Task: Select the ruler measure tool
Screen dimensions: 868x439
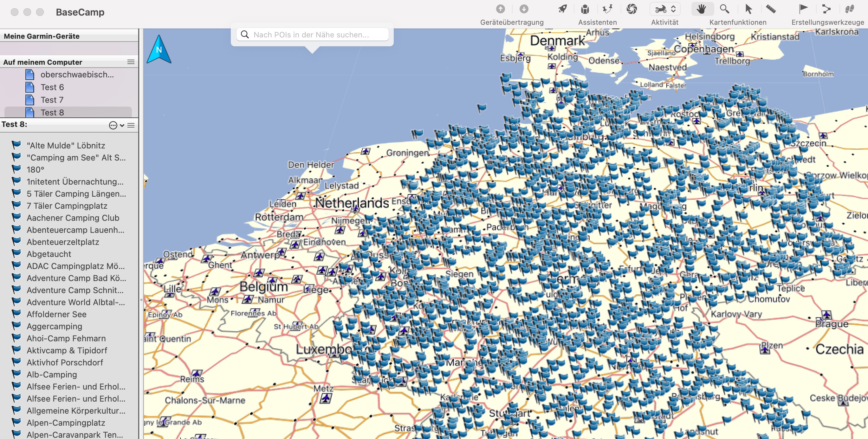Action: pos(771,9)
